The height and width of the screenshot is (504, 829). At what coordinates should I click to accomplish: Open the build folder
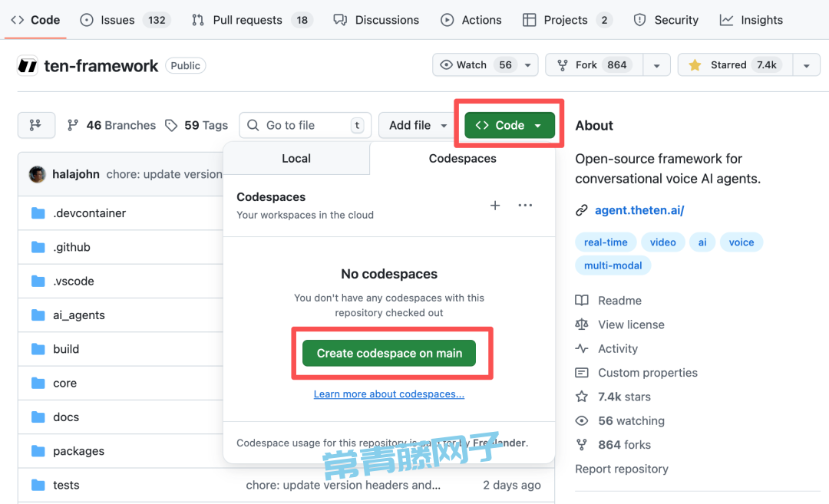pyautogui.click(x=66, y=349)
